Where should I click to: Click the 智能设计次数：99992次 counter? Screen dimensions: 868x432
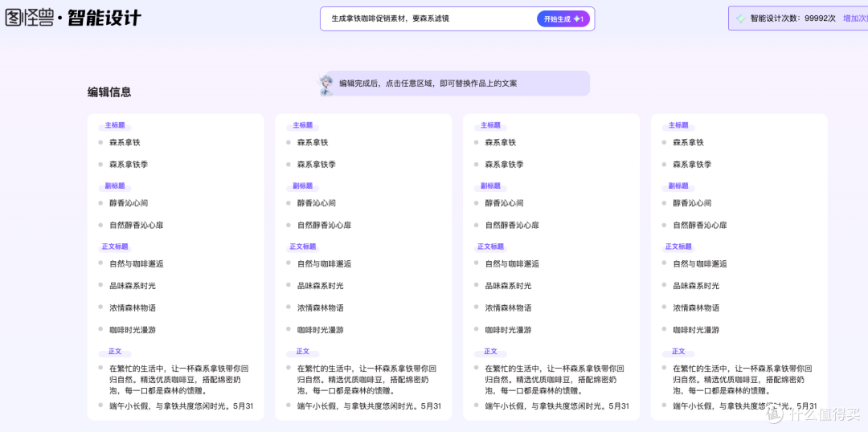[792, 18]
